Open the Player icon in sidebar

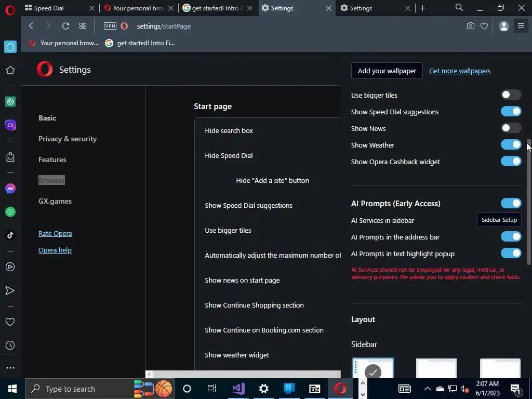[x=10, y=267]
